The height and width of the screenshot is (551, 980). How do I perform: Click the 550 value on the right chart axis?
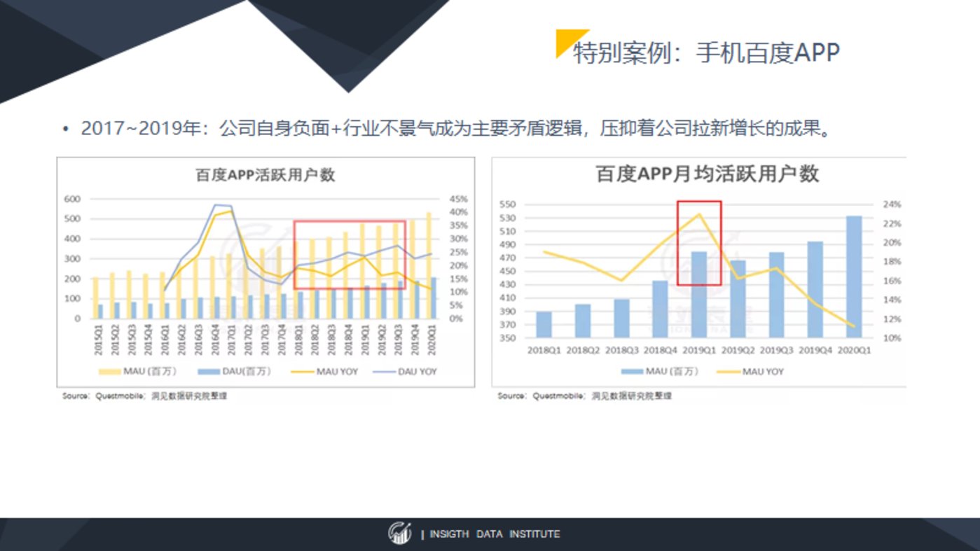[509, 204]
